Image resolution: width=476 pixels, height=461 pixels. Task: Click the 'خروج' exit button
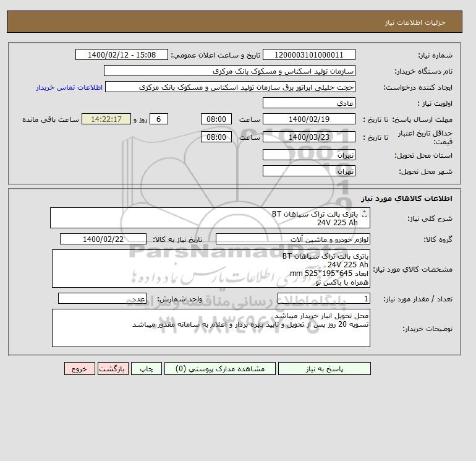[80, 369]
